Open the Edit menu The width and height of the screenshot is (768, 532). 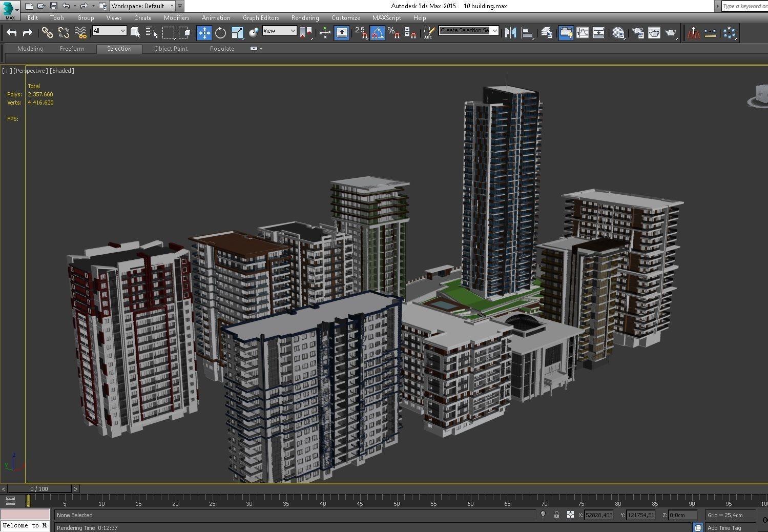click(33, 17)
